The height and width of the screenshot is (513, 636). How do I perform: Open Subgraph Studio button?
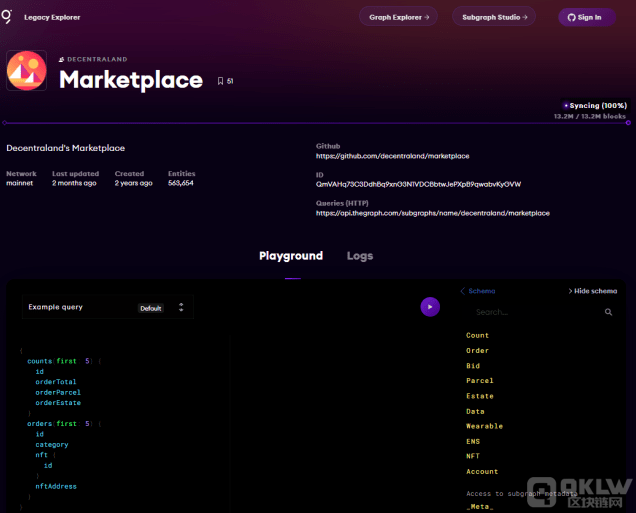coord(494,17)
